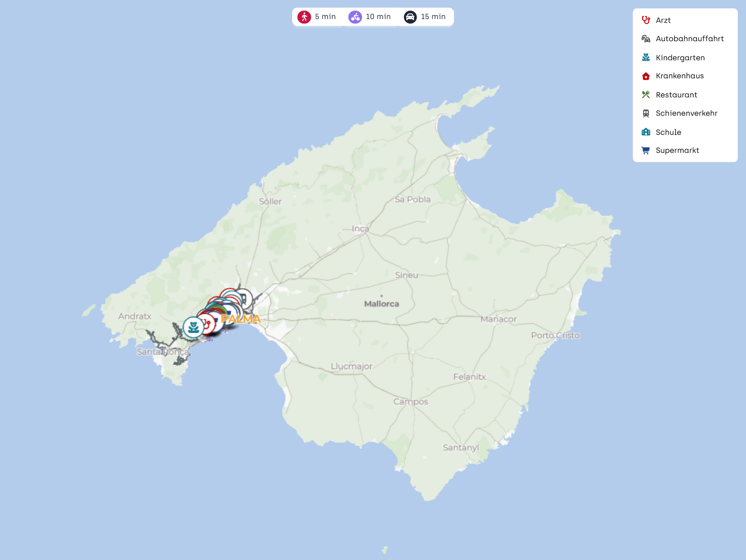Open the teddy bear kindergarten marker on map

[x=193, y=327]
